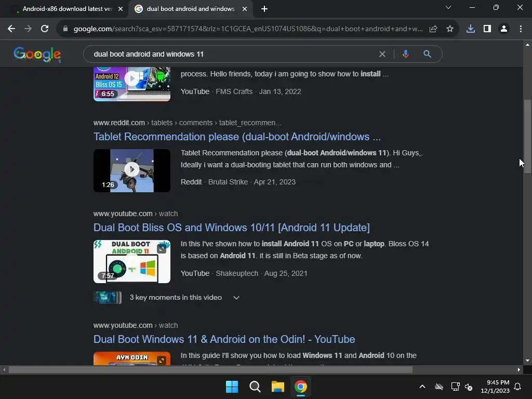Viewport: 532px width, 399px height.
Task: Open network status tray icon
Action: tap(455, 387)
